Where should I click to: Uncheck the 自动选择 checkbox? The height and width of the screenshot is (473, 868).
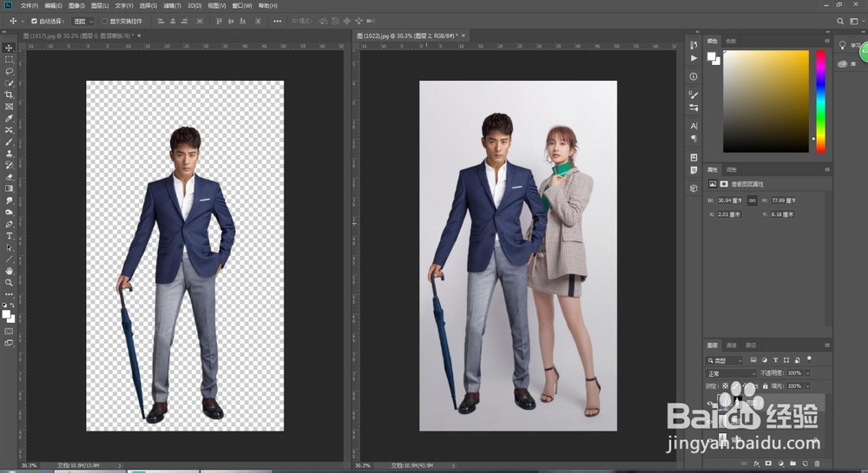pyautogui.click(x=34, y=20)
